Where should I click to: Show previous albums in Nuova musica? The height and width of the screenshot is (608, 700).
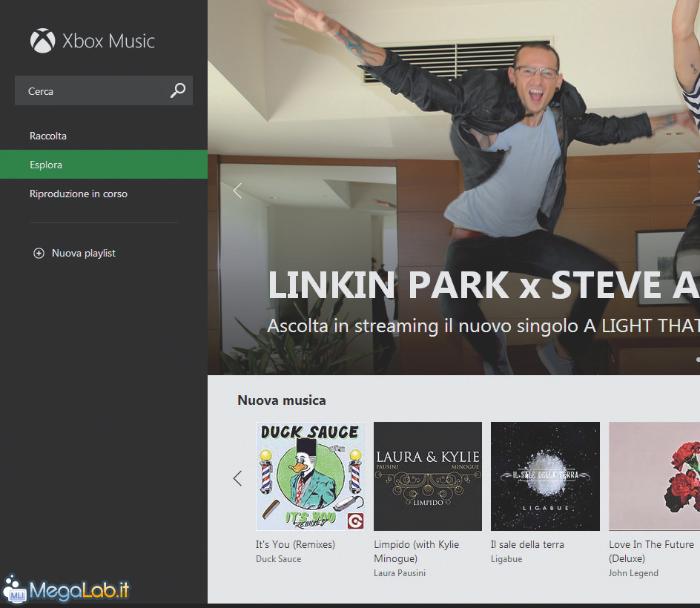237,478
